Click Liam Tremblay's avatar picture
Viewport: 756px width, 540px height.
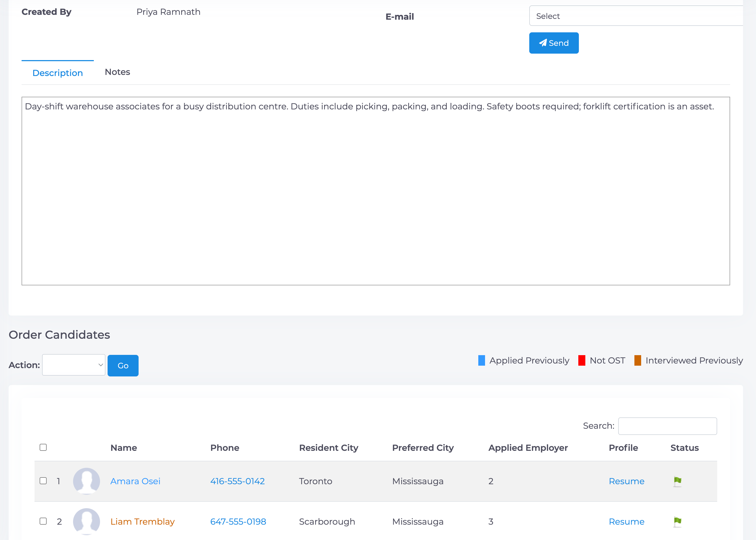87,521
